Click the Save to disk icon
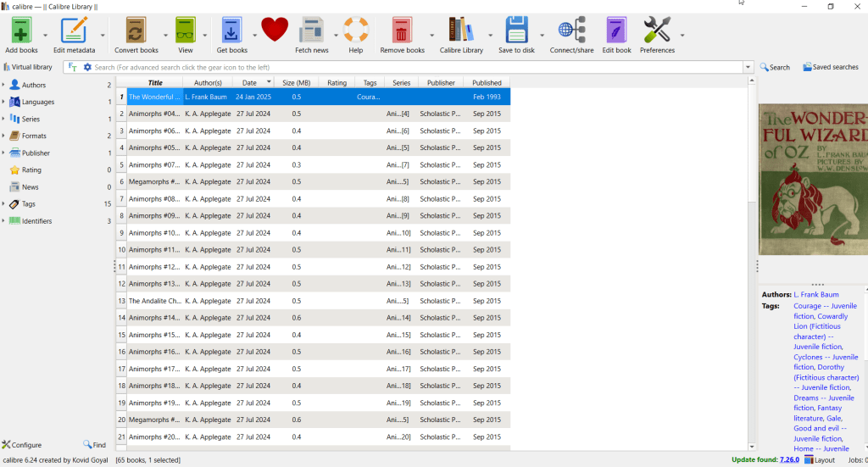This screenshot has height=467, width=868. pos(516,31)
